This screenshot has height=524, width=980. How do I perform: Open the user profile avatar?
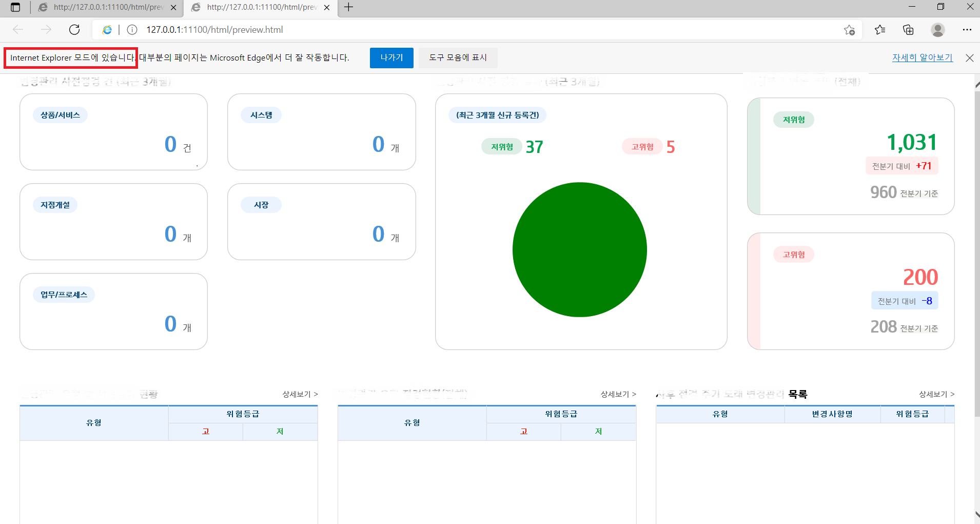938,30
